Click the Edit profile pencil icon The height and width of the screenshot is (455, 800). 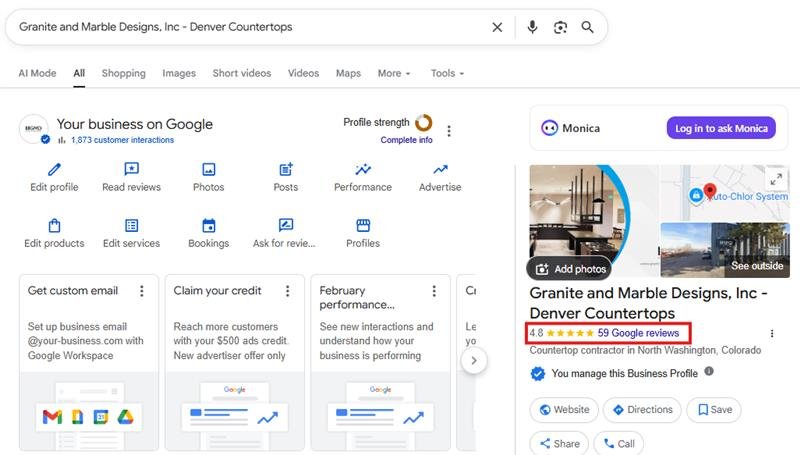(x=54, y=170)
